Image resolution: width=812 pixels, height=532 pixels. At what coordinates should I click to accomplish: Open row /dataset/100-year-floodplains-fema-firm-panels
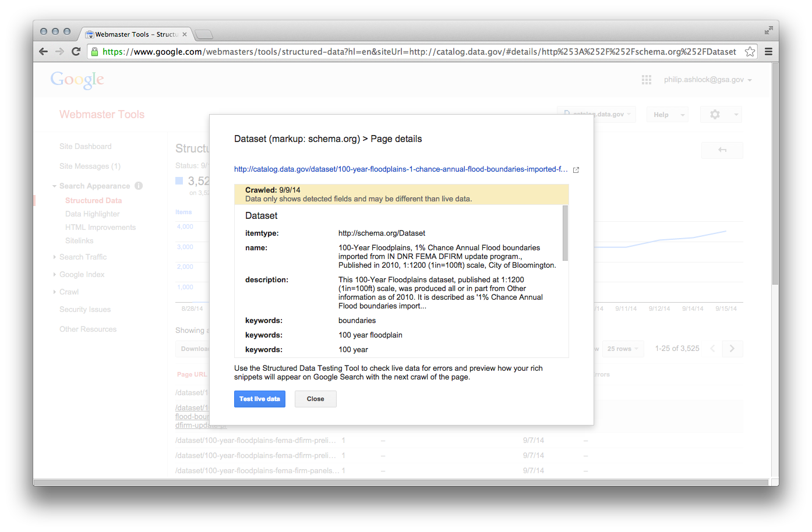(x=257, y=470)
